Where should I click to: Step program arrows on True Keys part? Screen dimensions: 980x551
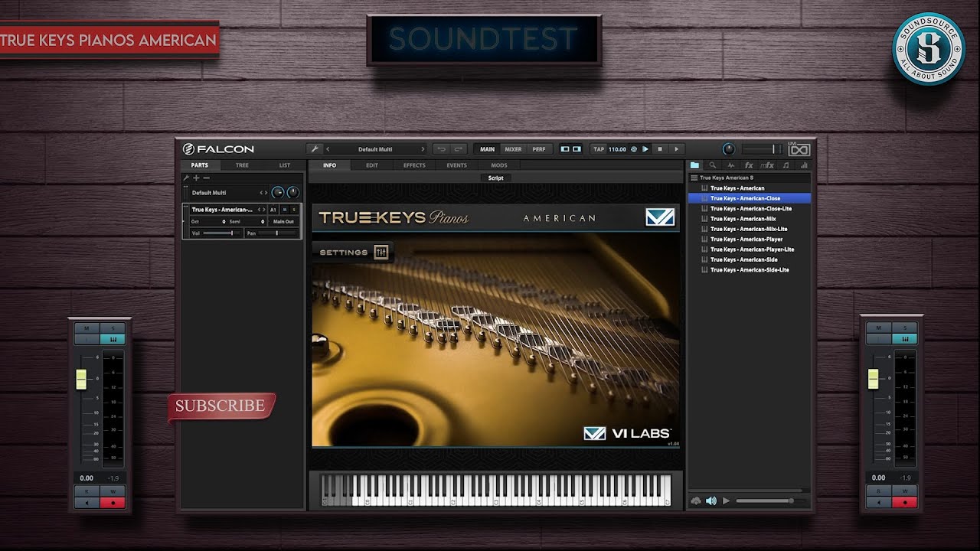261,210
